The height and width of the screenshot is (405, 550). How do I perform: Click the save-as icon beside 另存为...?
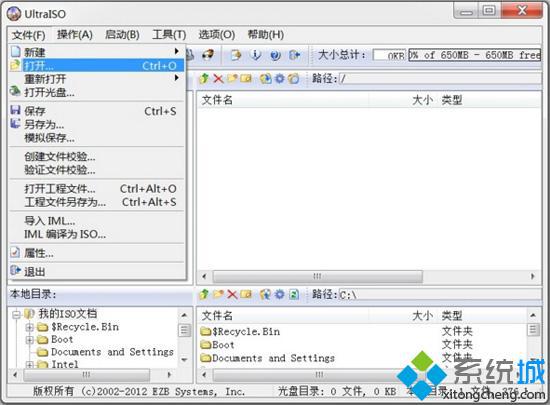tap(15, 123)
